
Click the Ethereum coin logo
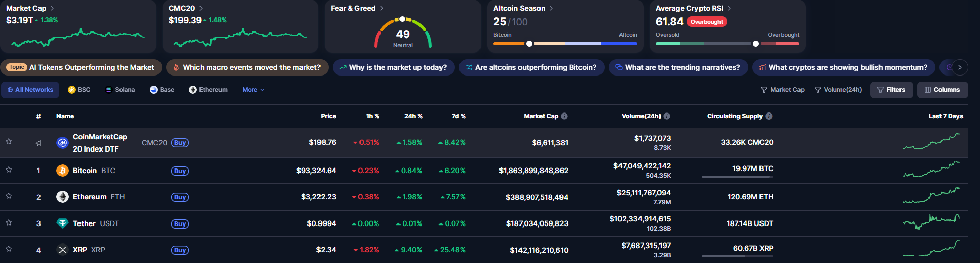point(63,197)
